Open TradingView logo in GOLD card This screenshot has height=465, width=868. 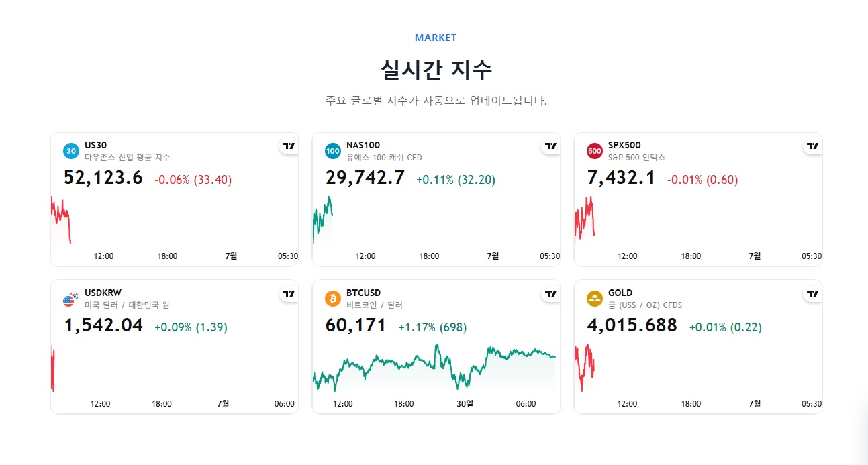(812, 293)
